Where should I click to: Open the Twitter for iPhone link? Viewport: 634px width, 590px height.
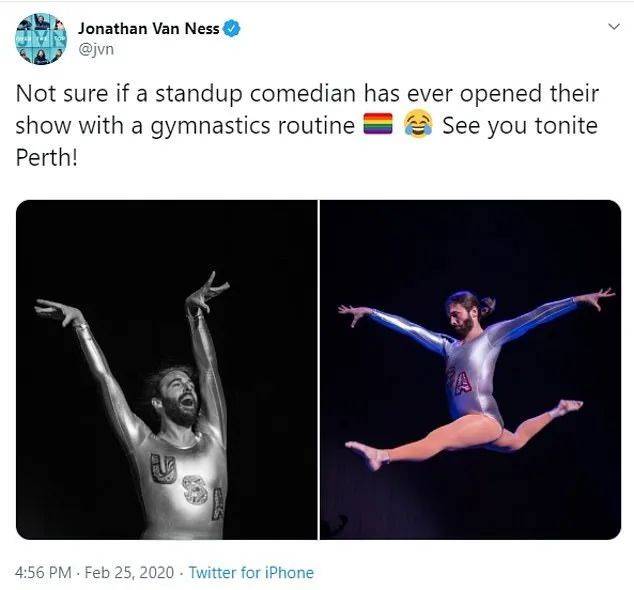click(251, 573)
